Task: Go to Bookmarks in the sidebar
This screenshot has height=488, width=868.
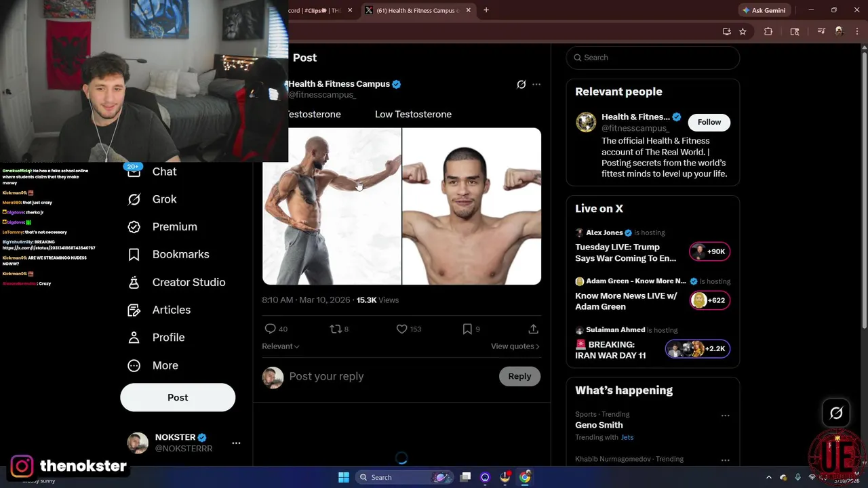Action: pos(169,254)
